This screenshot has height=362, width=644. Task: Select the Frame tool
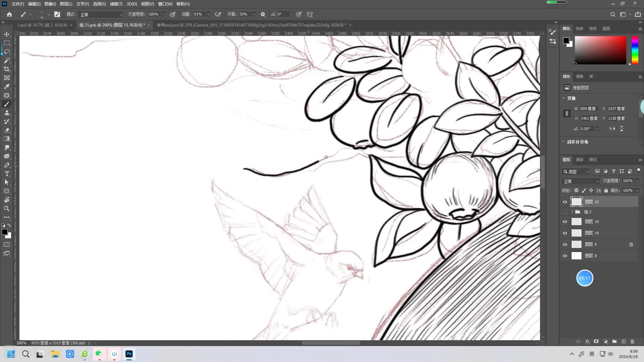(7, 78)
